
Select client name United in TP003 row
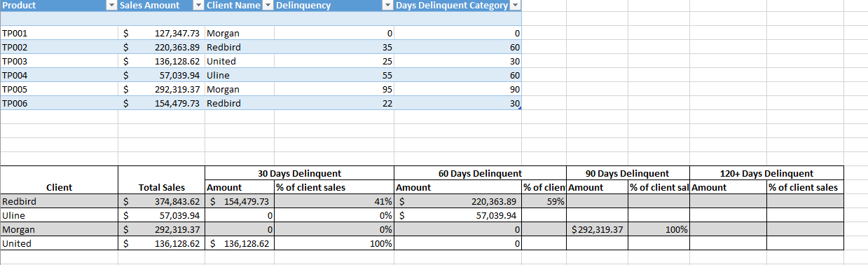click(x=239, y=61)
